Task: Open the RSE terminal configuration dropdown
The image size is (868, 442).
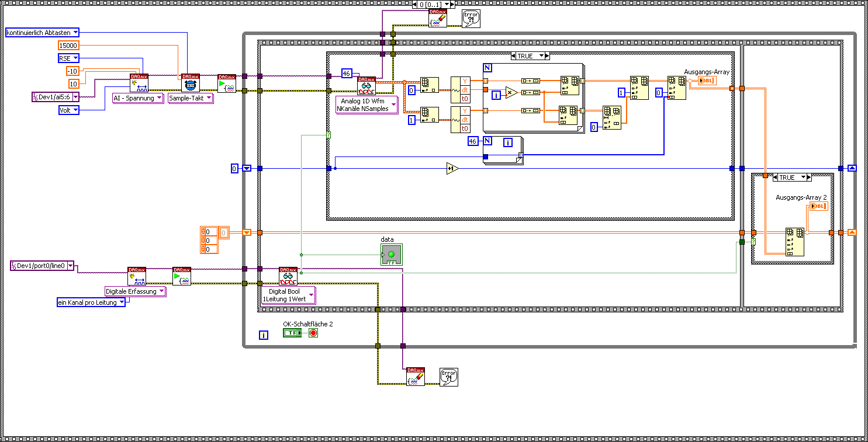Action: [x=68, y=58]
